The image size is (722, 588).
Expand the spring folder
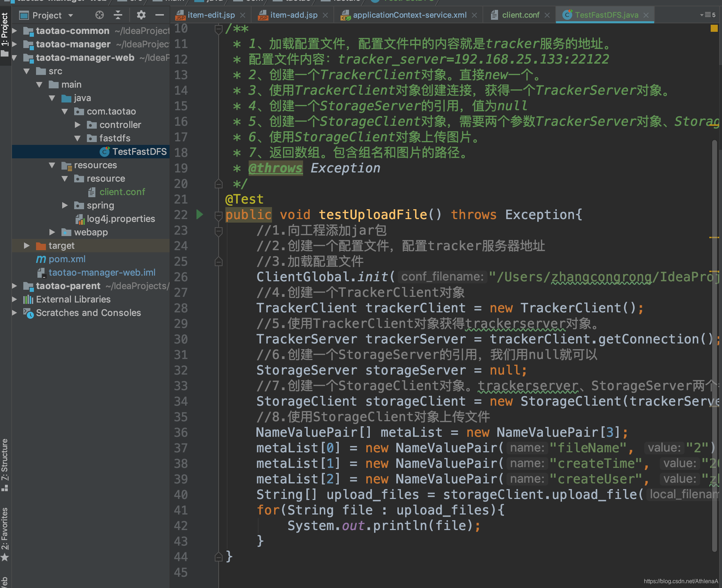[65, 205]
